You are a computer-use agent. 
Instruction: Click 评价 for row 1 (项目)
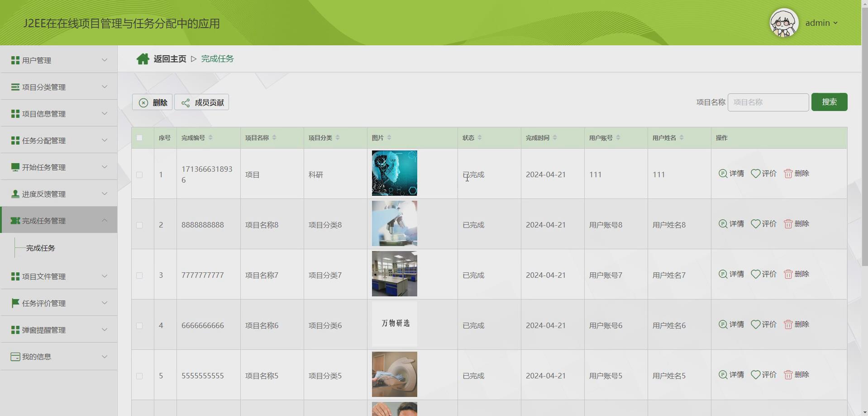764,174
